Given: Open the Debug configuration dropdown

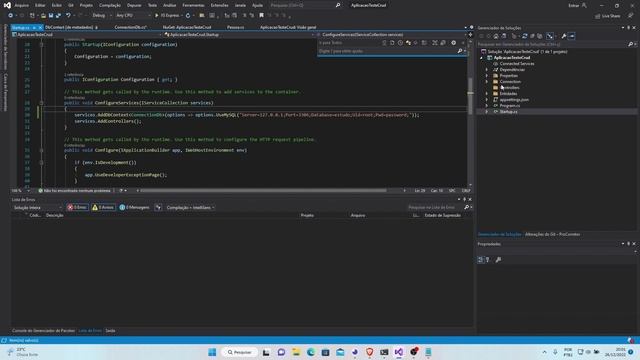Looking at the screenshot, I should pyautogui.click(x=101, y=16).
